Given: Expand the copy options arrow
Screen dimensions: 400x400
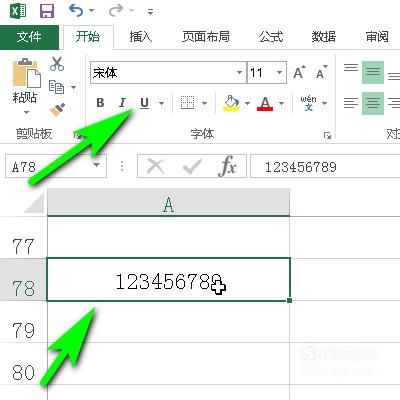Looking at the screenshot, I should click(x=74, y=88).
